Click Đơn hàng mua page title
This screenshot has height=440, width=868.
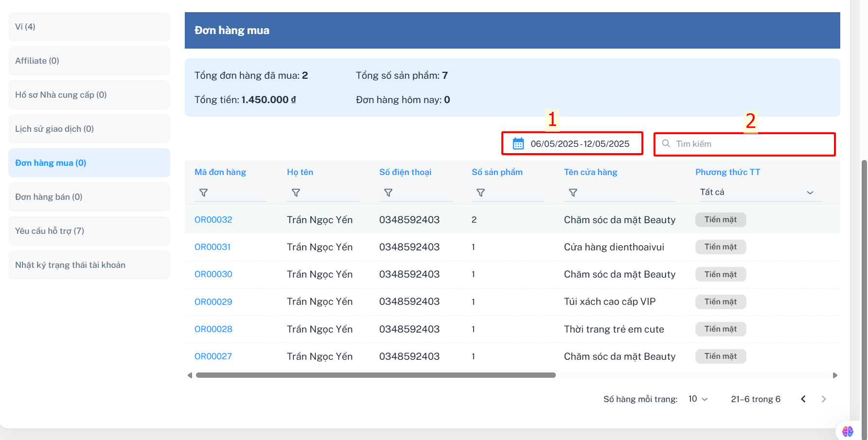click(x=232, y=30)
